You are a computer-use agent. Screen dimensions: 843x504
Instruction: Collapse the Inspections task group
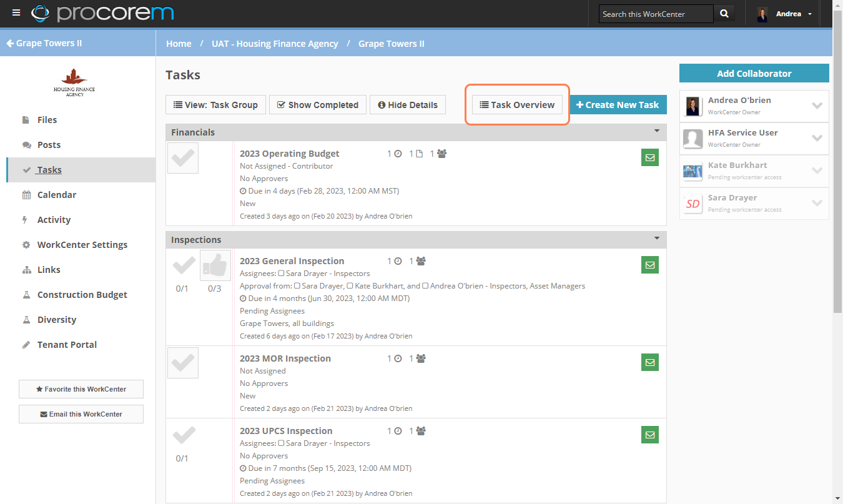pyautogui.click(x=656, y=239)
